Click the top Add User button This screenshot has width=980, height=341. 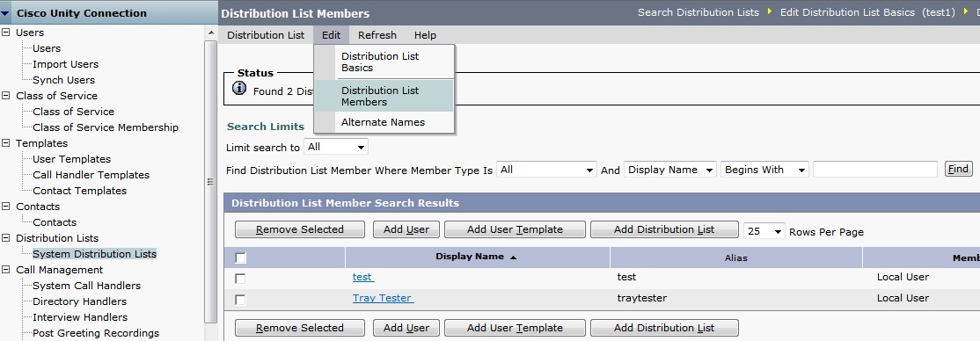click(406, 229)
